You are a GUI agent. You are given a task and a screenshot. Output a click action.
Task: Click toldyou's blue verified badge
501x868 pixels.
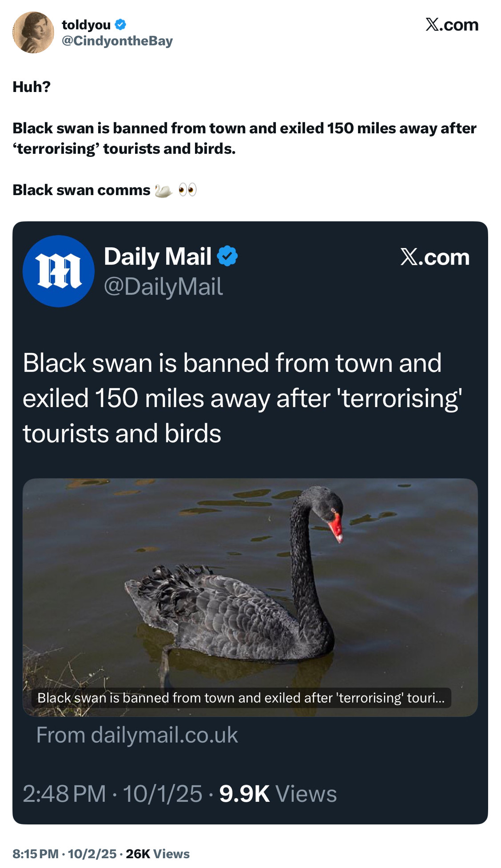tap(120, 24)
